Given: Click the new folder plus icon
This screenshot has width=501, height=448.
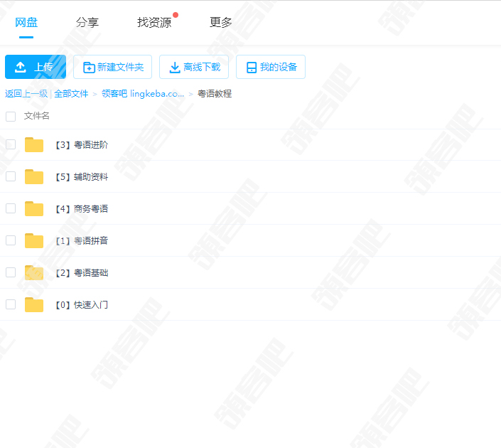Looking at the screenshot, I should tap(89, 68).
